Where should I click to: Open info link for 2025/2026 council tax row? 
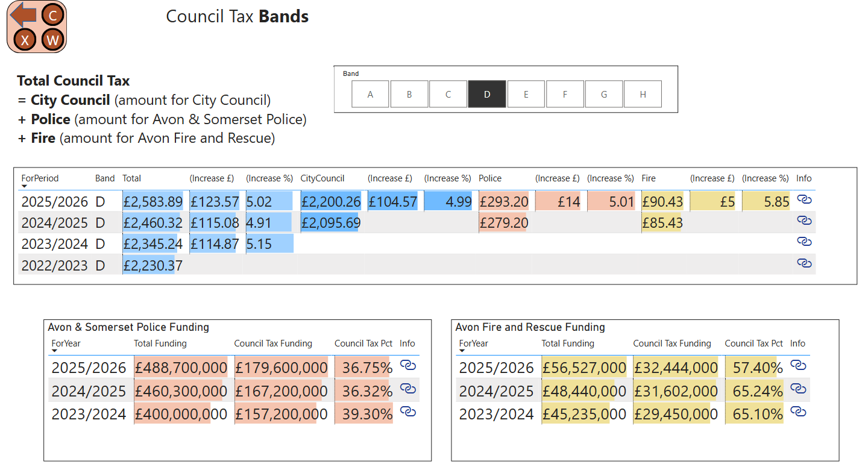(804, 200)
